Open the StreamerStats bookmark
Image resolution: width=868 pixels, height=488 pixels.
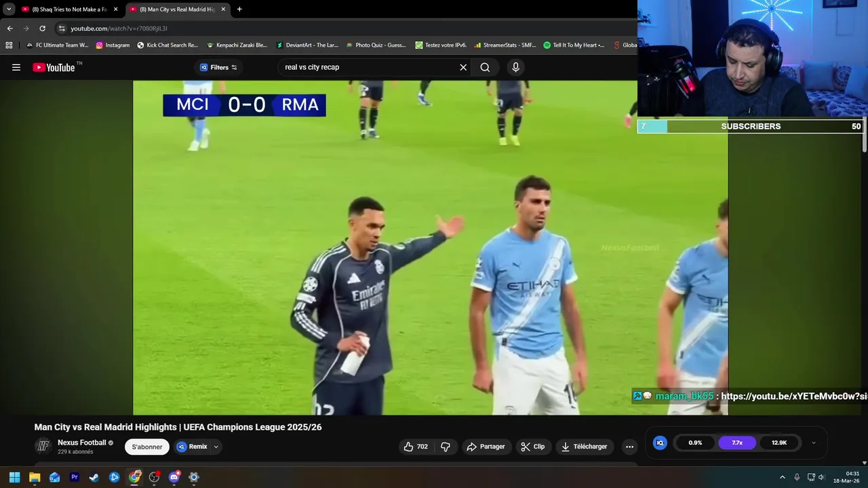(505, 45)
